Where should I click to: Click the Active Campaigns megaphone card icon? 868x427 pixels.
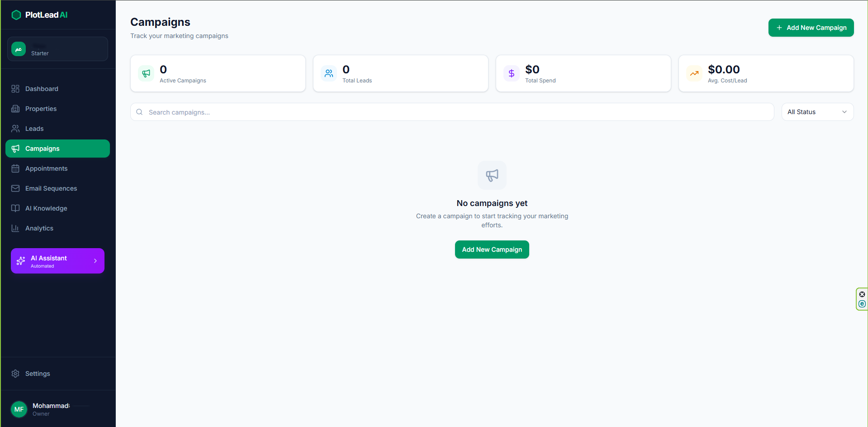coord(146,73)
